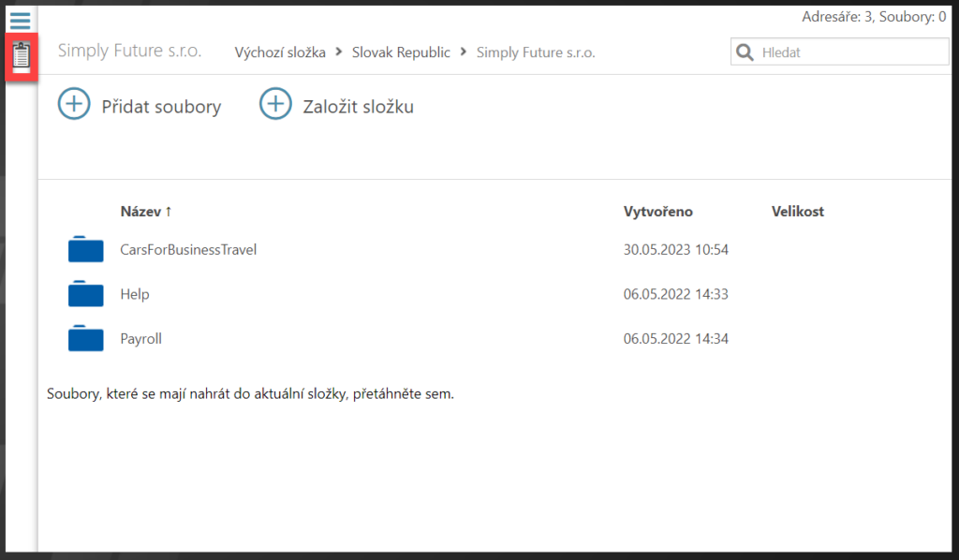Go to Výchozí složka breadcrumb

pyautogui.click(x=280, y=52)
